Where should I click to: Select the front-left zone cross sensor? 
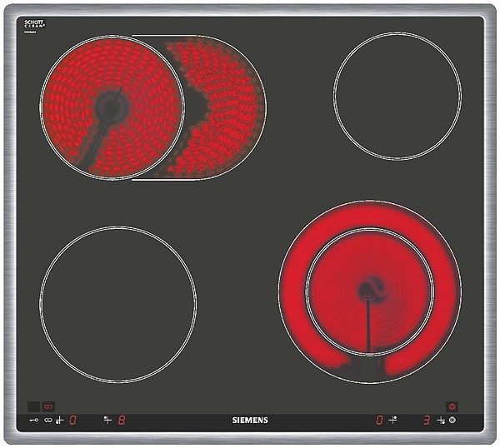click(x=59, y=421)
